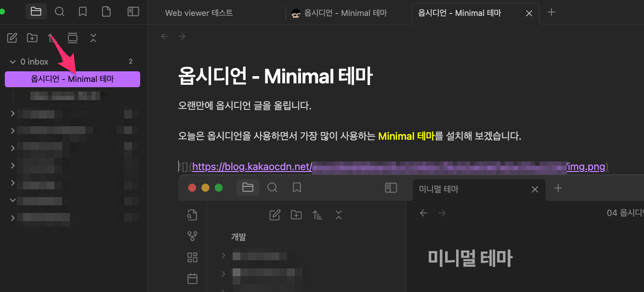Open a new tab with the plus button

pyautogui.click(x=552, y=12)
